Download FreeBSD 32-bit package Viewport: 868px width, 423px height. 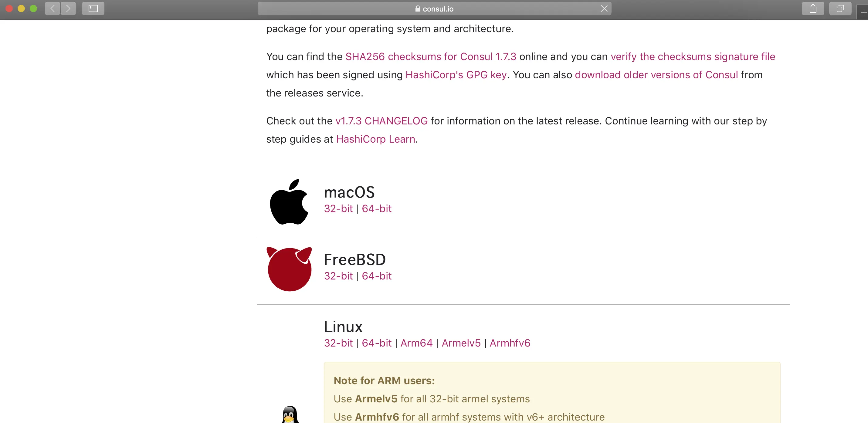point(338,276)
